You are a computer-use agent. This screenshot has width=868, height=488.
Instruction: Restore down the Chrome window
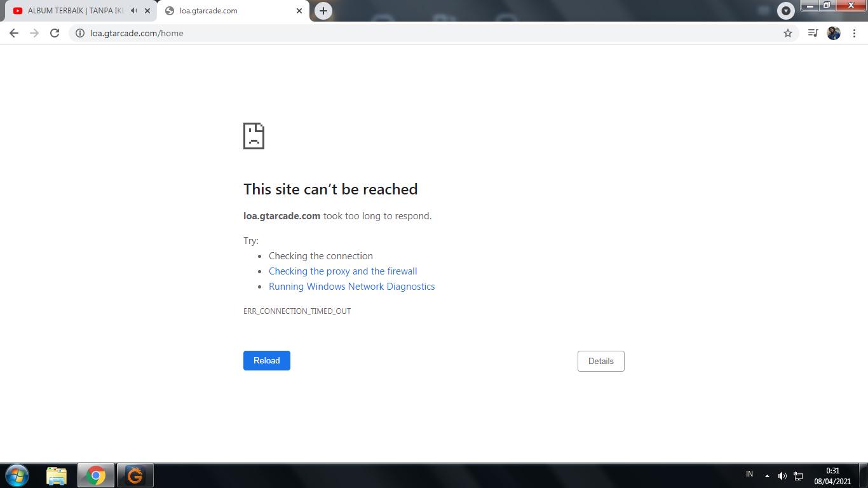coord(827,6)
